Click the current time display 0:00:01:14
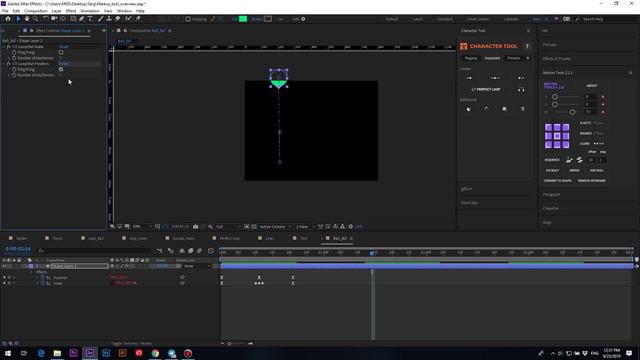This screenshot has width=640, height=360. click(x=18, y=249)
